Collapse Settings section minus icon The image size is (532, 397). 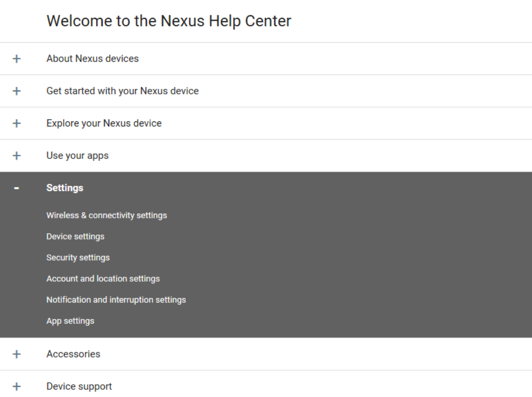pyautogui.click(x=17, y=188)
